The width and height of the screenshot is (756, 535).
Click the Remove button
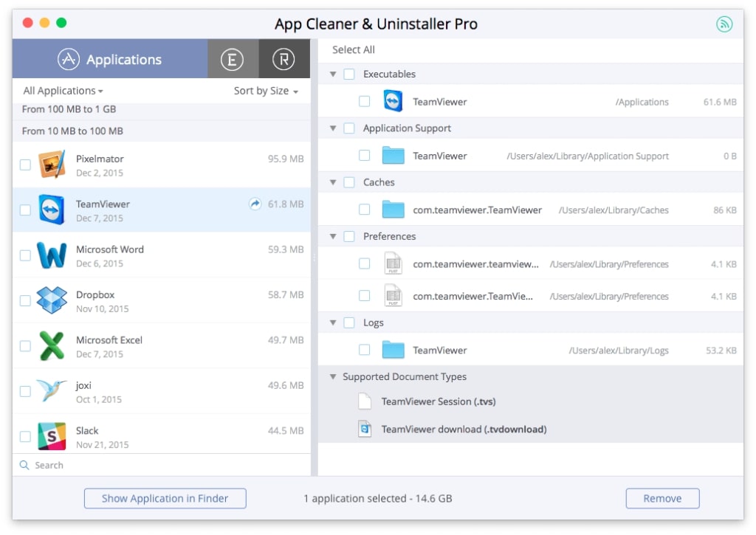662,498
